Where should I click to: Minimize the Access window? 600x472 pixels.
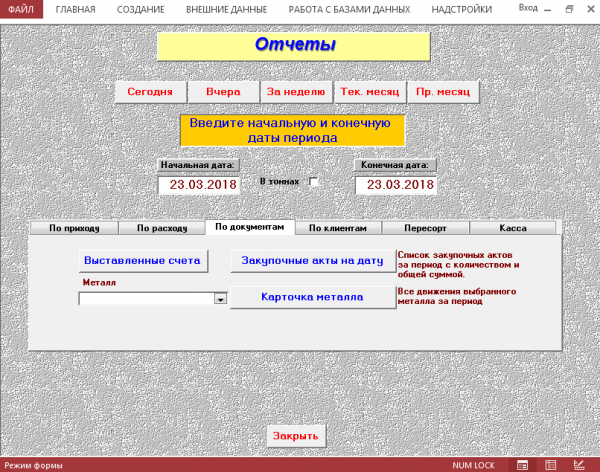[548, 9]
